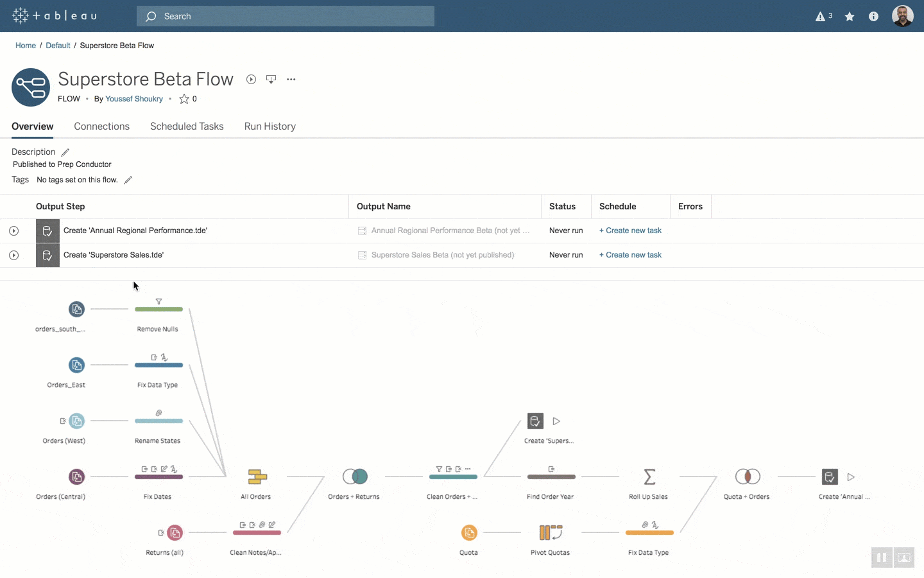
Task: Select Orders_East input node
Action: click(x=76, y=365)
